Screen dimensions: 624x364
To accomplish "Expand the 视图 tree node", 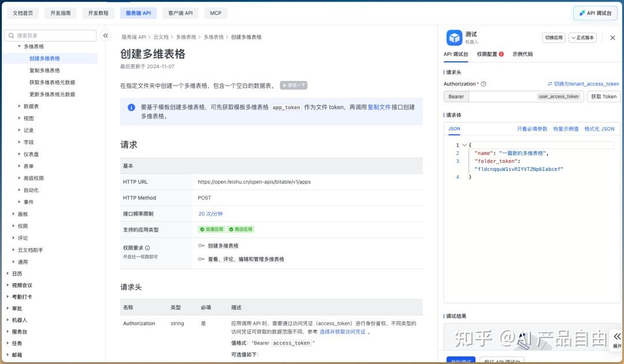I will 19,118.
